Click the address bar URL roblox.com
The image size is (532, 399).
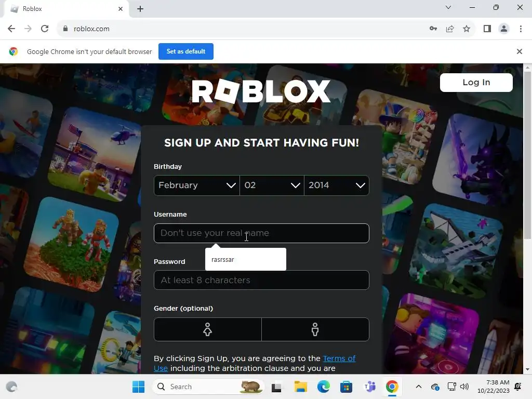coord(91,29)
